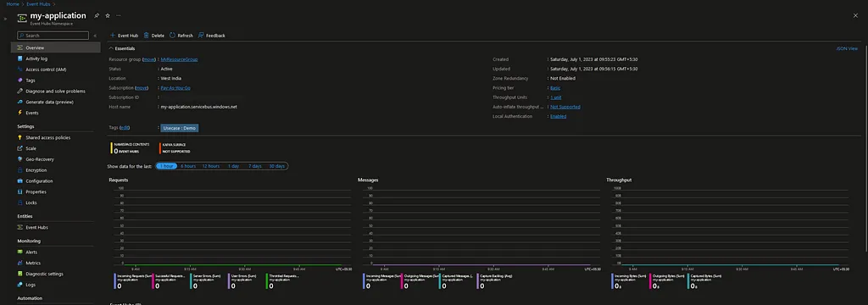Open Feedback from the toolbar
Image resolution: width=868 pixels, height=305 pixels.
211,36
